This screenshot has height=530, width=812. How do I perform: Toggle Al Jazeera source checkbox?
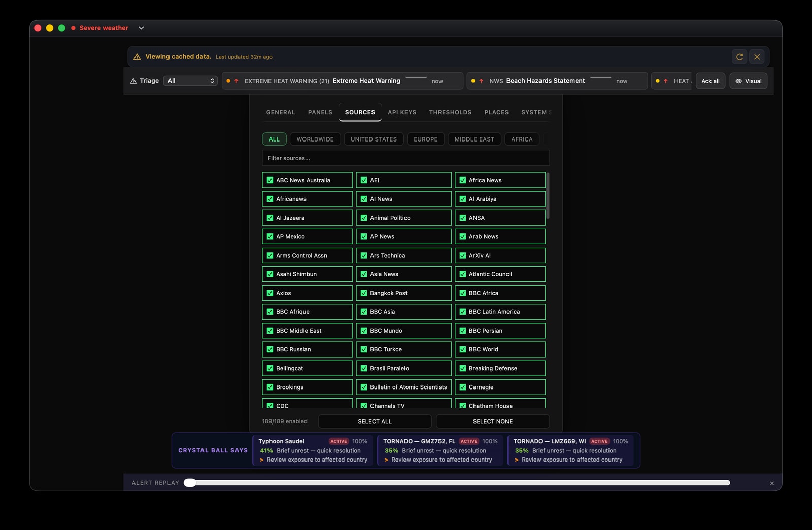click(x=270, y=218)
